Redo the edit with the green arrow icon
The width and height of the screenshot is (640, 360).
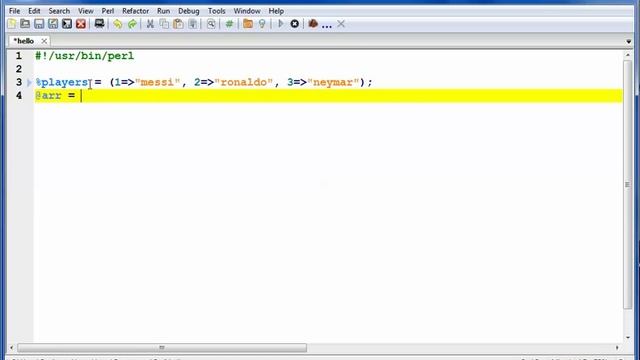point(132,24)
